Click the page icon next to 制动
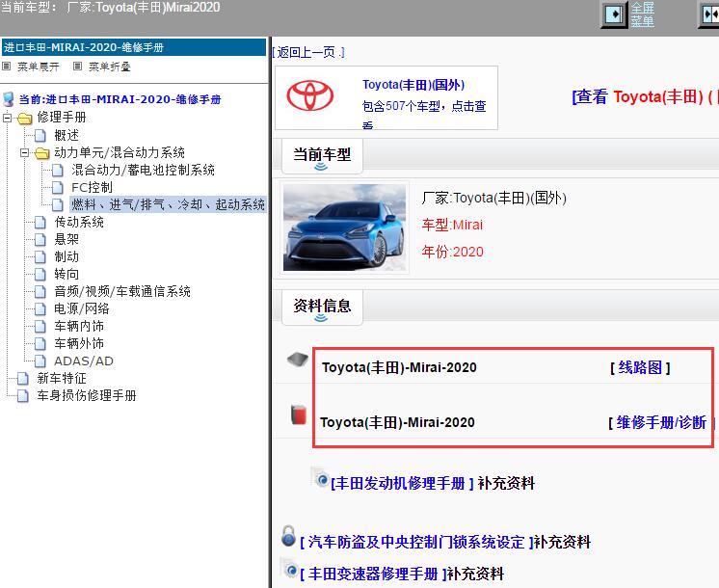The height and width of the screenshot is (588, 719). tap(40, 256)
